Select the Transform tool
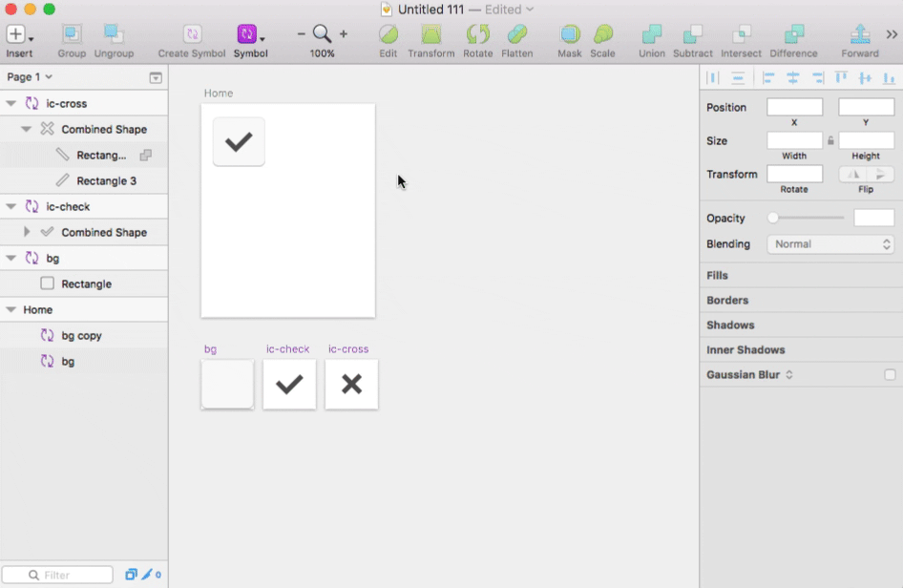 (431, 35)
